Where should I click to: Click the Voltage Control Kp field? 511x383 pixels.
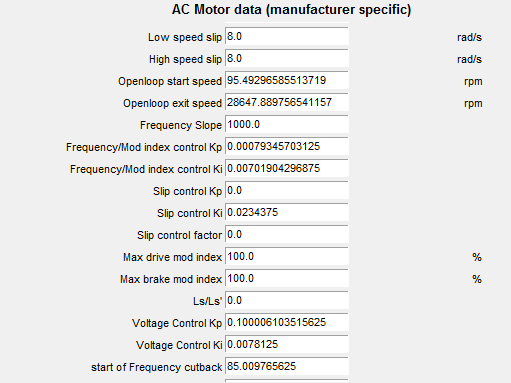click(x=287, y=322)
